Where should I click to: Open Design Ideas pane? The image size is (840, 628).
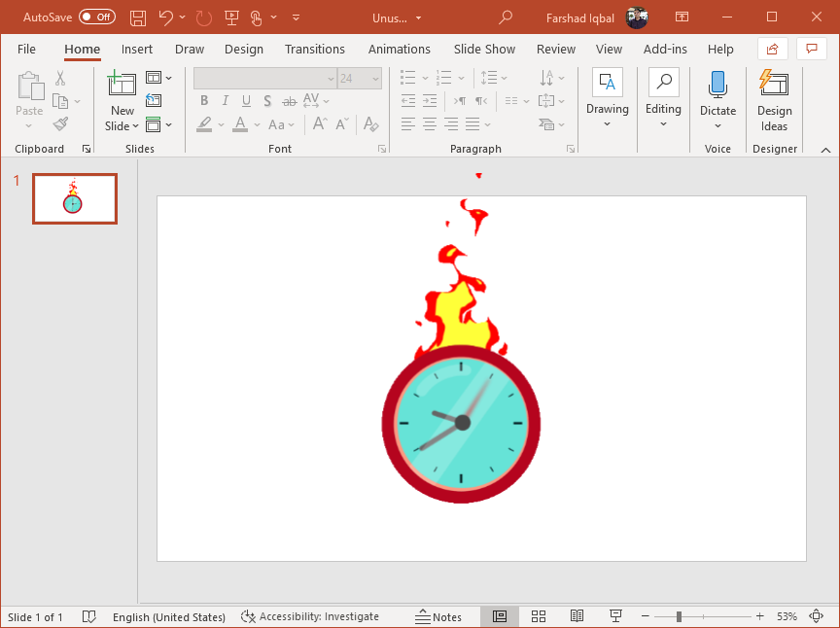(x=774, y=101)
